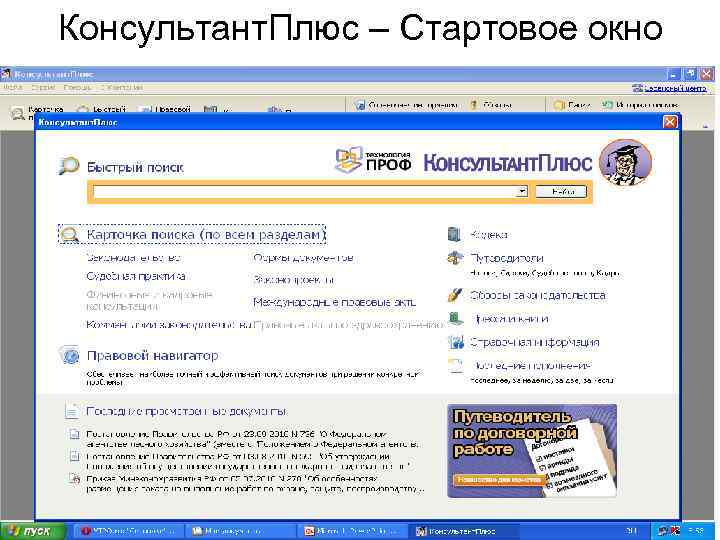Open the Путеводители link
The height and width of the screenshot is (540, 720).
(506, 258)
